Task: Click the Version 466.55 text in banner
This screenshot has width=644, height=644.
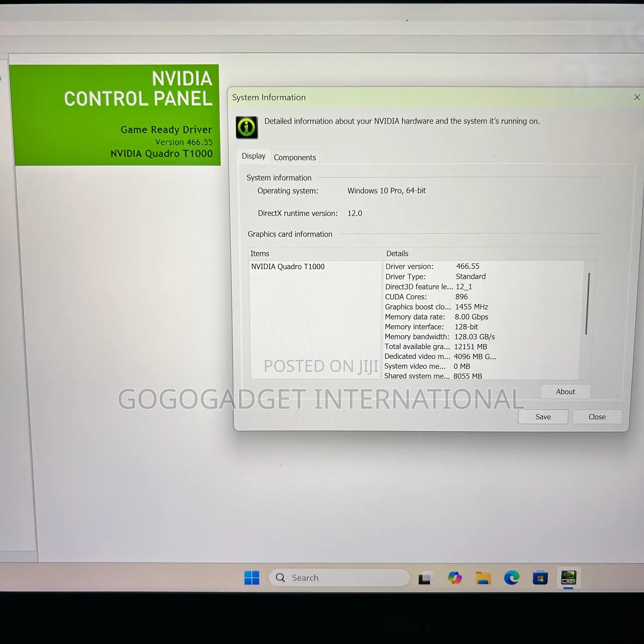Action: 184,142
